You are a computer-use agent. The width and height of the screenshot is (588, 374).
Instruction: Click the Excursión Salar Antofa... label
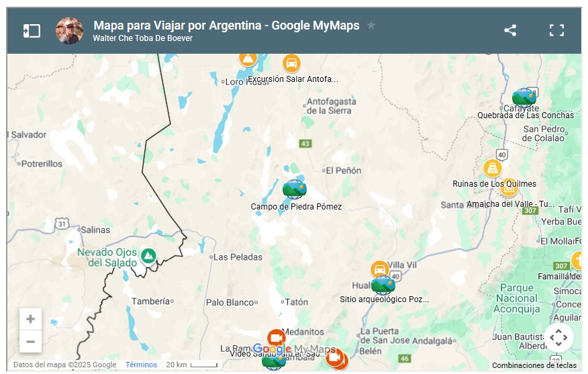coord(293,79)
